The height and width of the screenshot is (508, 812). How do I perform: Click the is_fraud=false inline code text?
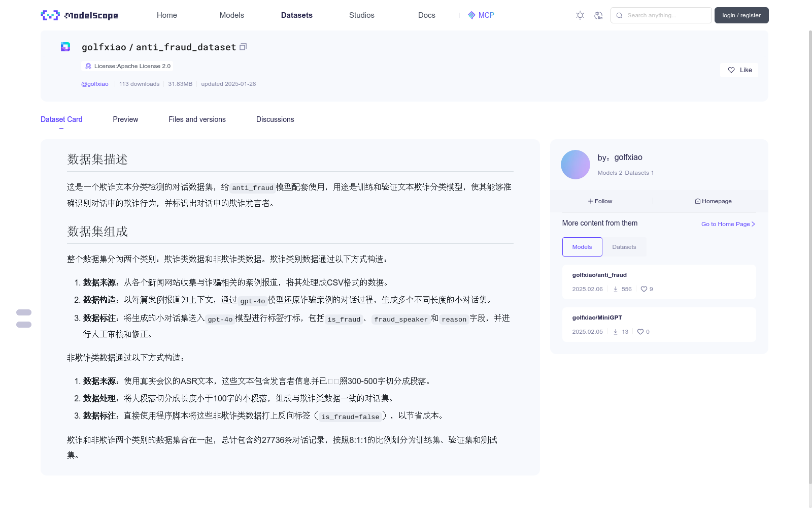click(x=350, y=417)
